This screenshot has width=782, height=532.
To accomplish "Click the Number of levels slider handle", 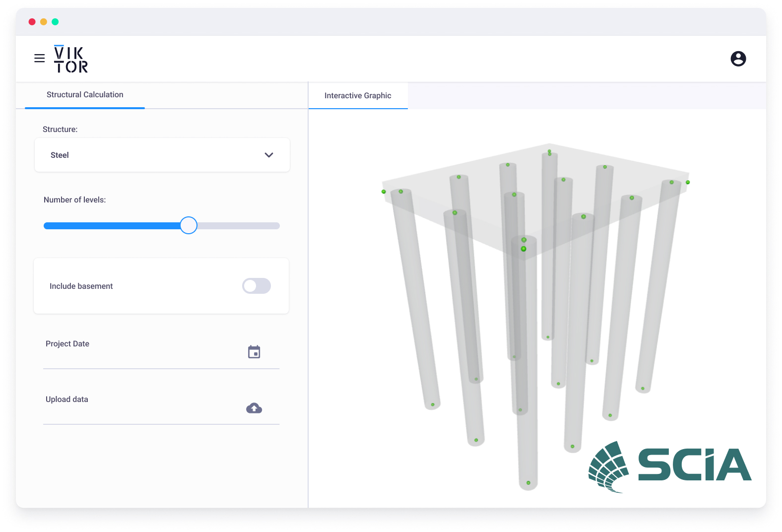I will [189, 225].
